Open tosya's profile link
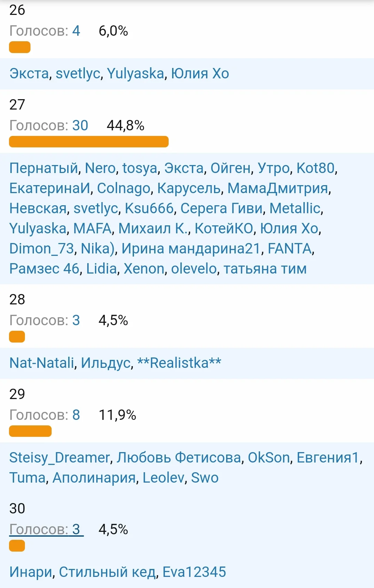Viewport: 374px width, 588px height. coord(140,168)
